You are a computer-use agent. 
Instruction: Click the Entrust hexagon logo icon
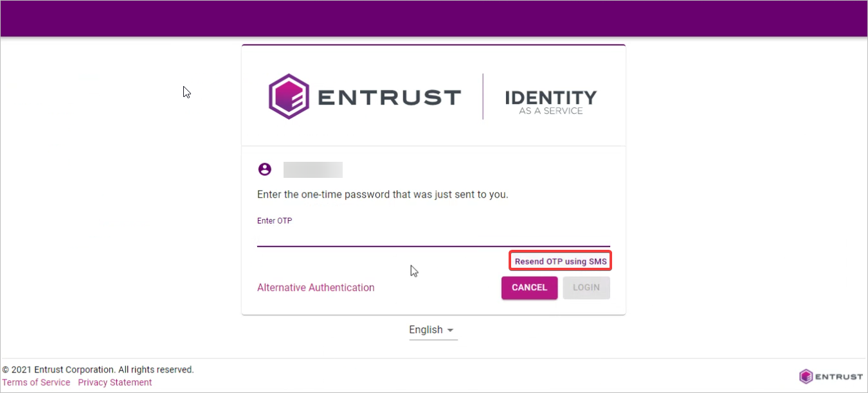(289, 97)
